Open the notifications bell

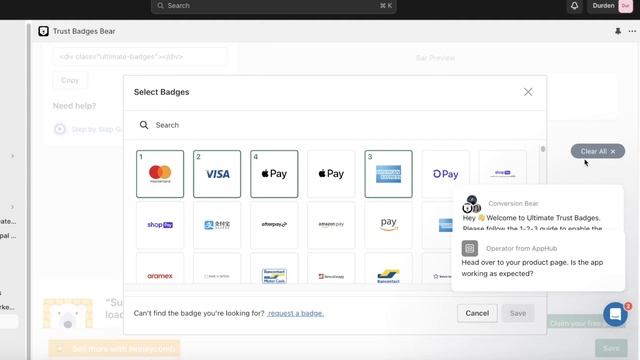point(574,6)
